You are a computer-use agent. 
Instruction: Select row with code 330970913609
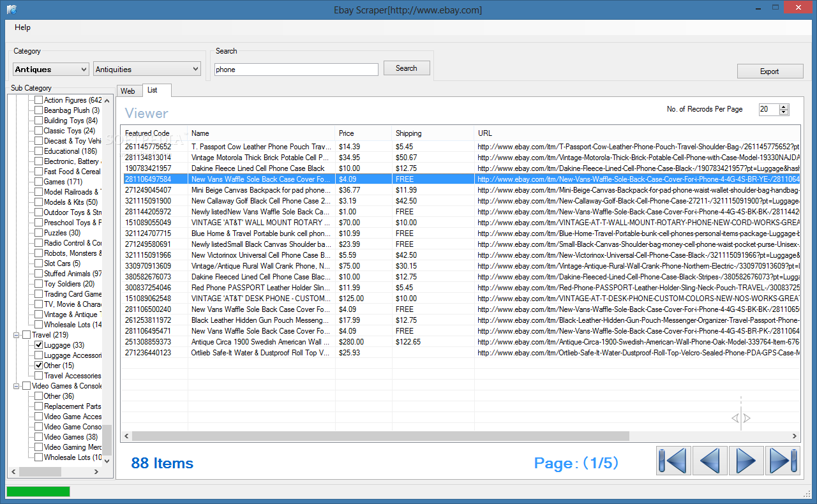pyautogui.click(x=461, y=266)
